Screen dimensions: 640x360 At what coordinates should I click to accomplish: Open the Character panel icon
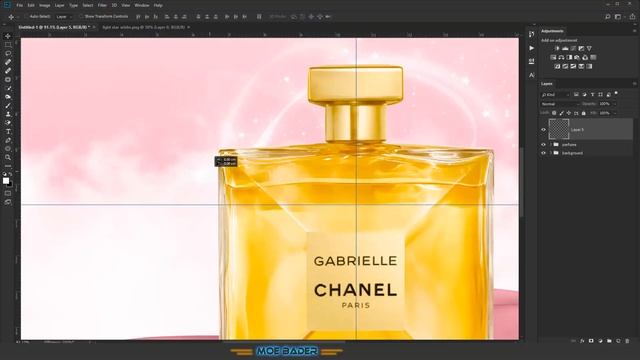pyautogui.click(x=531, y=75)
